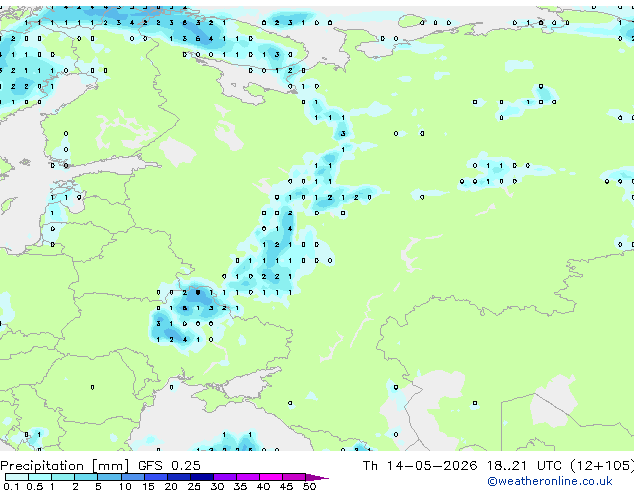Click the '(12+105)' forecast offset text

(x=602, y=466)
